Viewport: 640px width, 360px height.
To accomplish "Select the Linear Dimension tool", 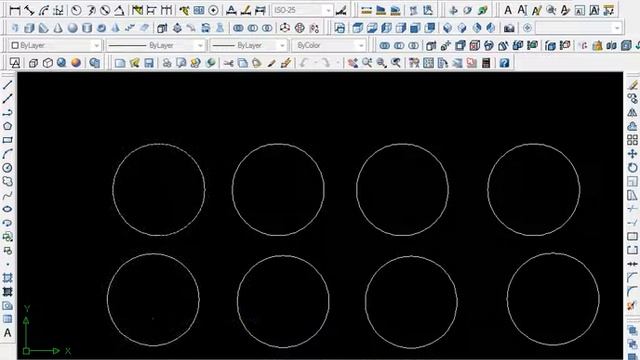I will pos(15,10).
